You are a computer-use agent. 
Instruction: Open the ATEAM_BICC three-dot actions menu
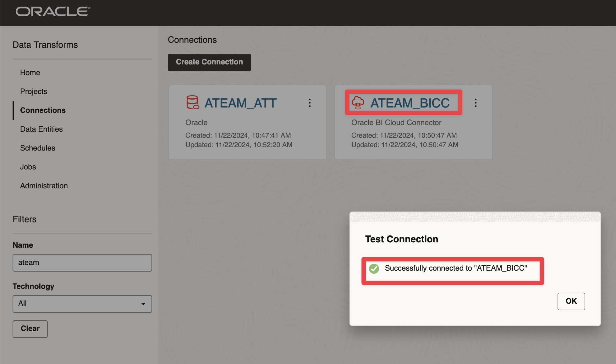point(476,103)
